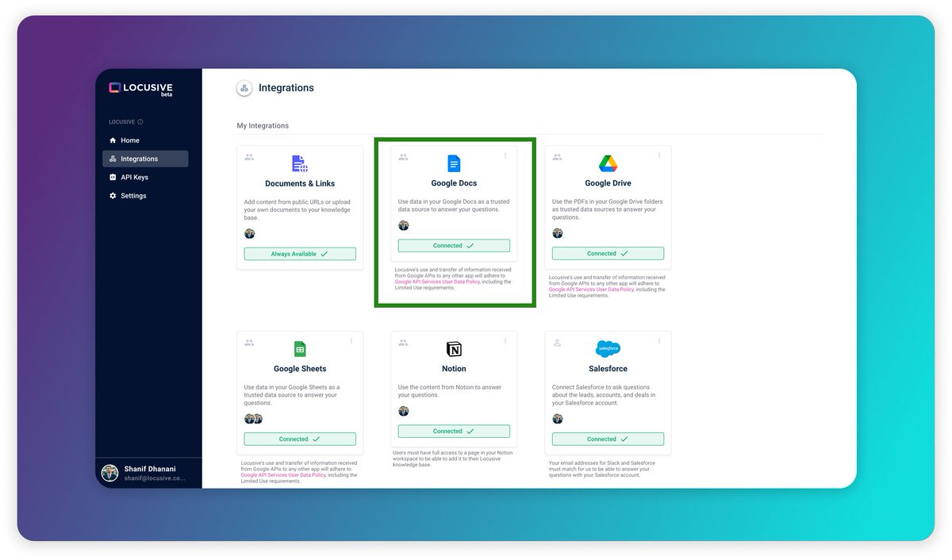Click the shared-users icon on Documents & Links card
Image resolution: width=952 pixels, height=560 pixels.
point(249,157)
